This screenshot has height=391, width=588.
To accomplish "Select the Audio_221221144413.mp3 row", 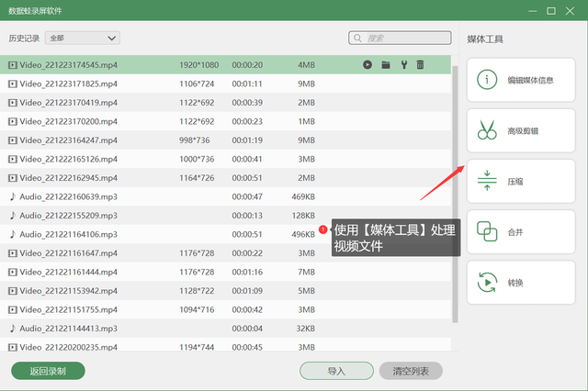I will point(225,329).
